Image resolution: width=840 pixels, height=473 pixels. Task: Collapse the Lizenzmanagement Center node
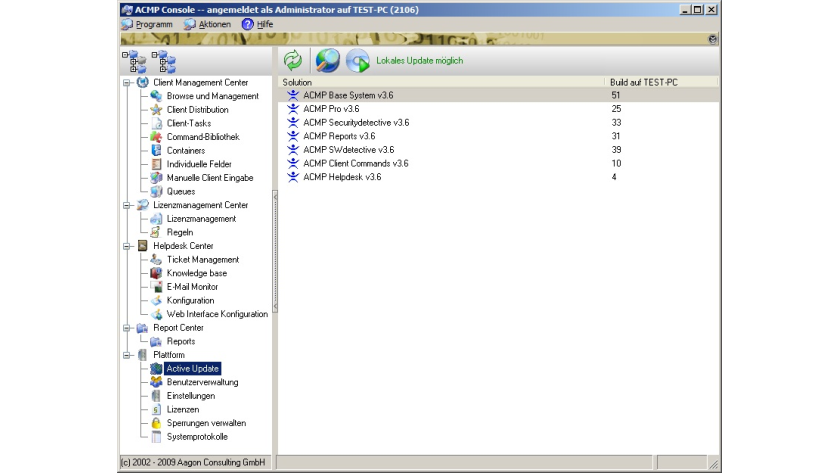click(127, 205)
